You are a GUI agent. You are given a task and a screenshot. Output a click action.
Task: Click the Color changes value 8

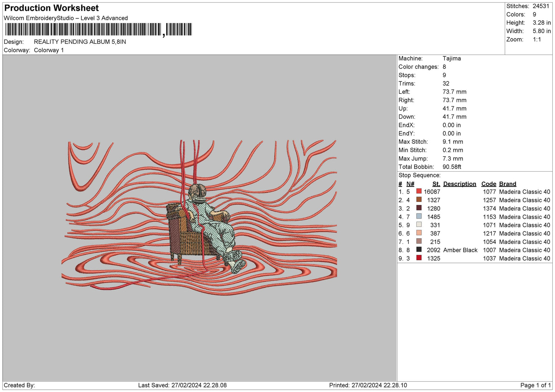pyautogui.click(x=444, y=67)
